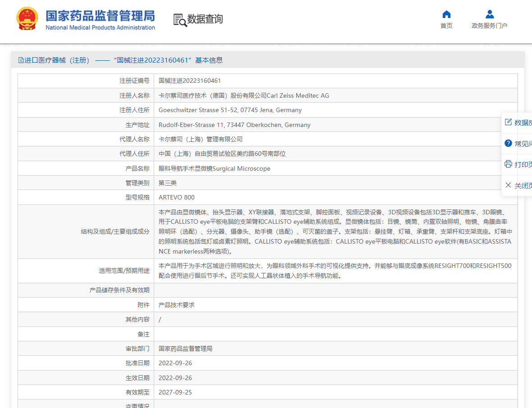The width and height of the screenshot is (532, 408).
Task: Click the 附件 row label
Action: (143, 305)
